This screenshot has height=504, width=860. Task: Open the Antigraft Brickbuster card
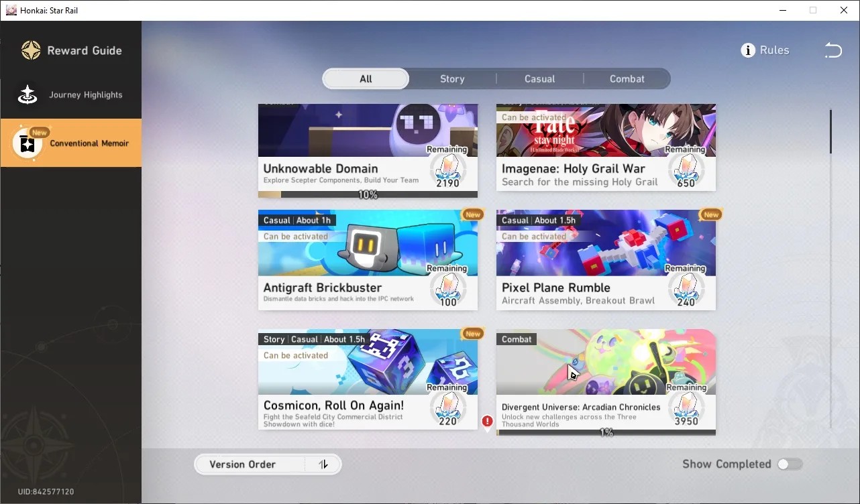368,260
